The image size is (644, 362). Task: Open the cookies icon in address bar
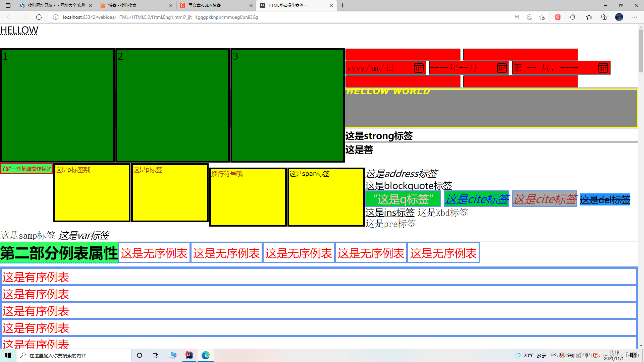tap(530, 17)
